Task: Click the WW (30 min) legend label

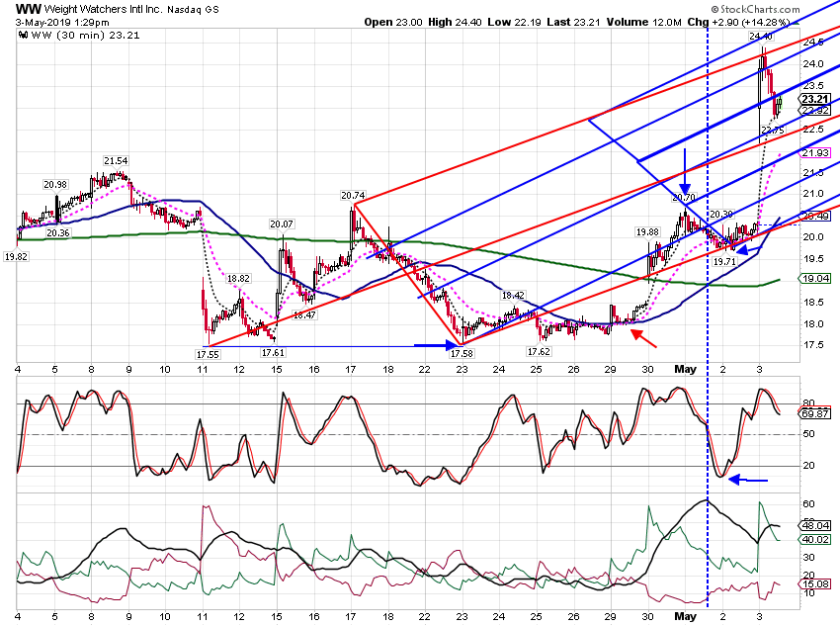Action: 69,35
